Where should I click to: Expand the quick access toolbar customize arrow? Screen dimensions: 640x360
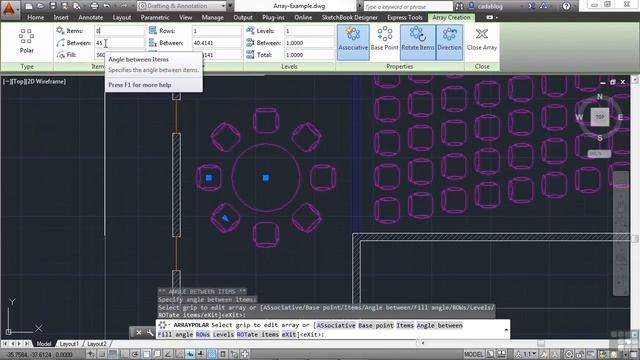tap(230, 6)
